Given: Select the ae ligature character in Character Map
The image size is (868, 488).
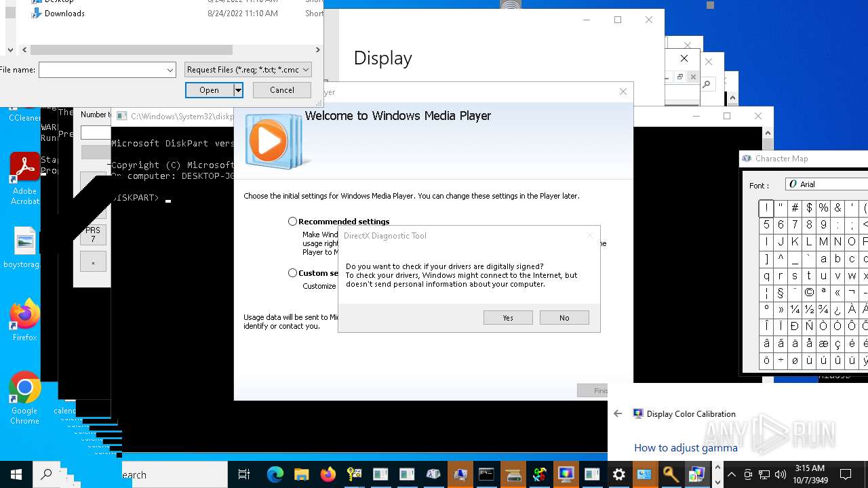Looking at the screenshot, I should [x=823, y=344].
